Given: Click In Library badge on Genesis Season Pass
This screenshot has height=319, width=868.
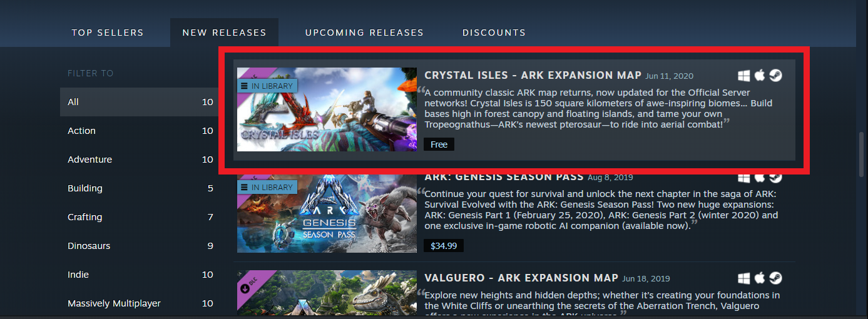Looking at the screenshot, I should (267, 187).
